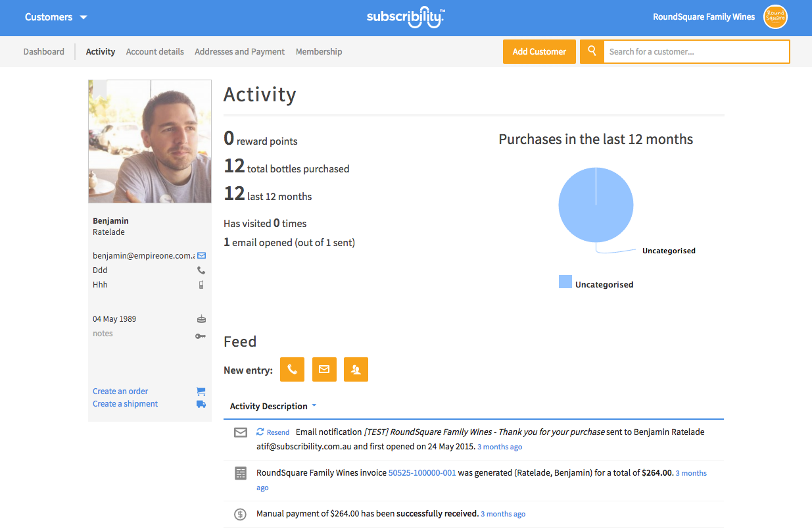Click the phone call new entry icon
812x529 pixels.
click(292, 370)
